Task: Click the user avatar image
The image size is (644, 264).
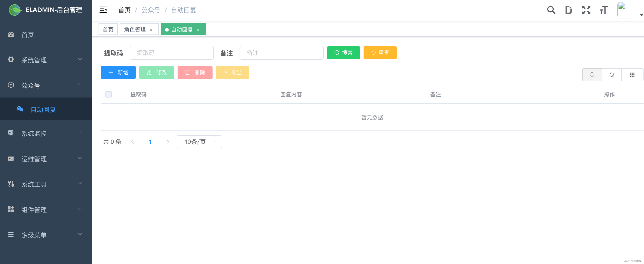Action: coord(626,10)
